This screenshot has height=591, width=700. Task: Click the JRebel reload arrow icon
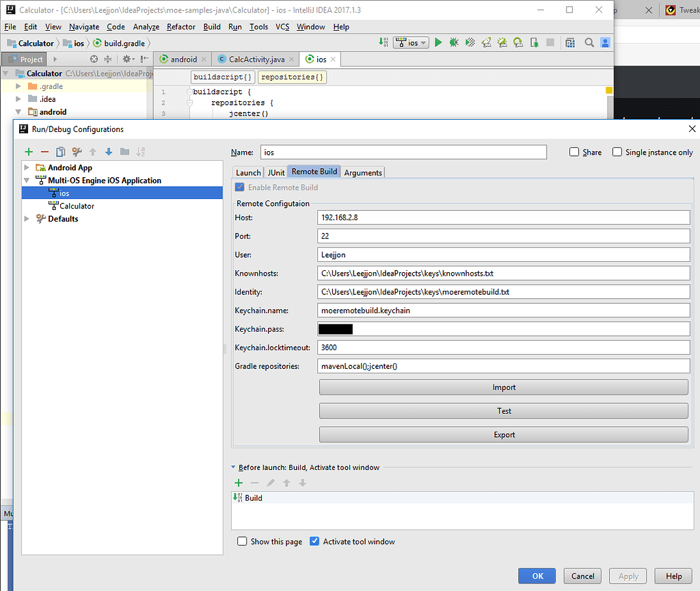[518, 42]
